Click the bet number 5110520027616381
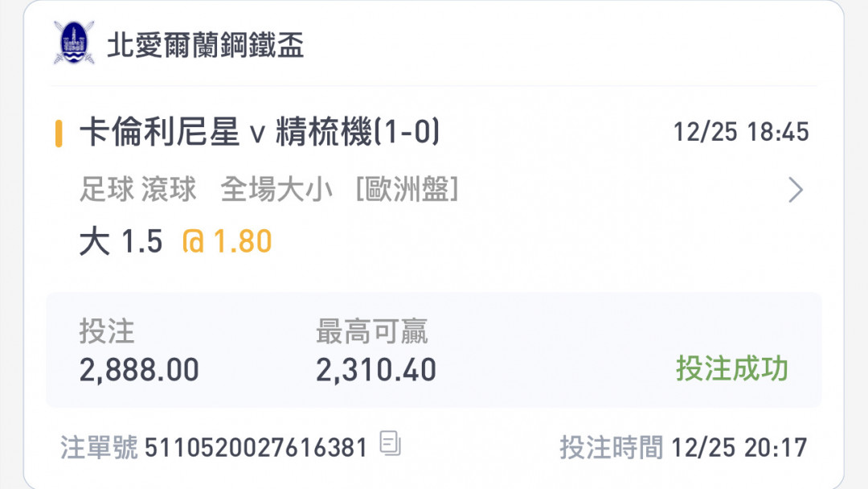The width and height of the screenshot is (868, 489). 256,447
